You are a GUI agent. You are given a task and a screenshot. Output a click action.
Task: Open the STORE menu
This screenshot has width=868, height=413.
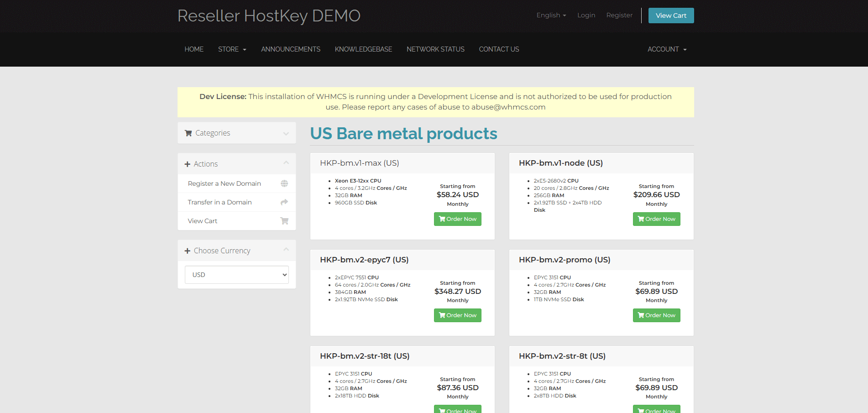click(x=232, y=49)
